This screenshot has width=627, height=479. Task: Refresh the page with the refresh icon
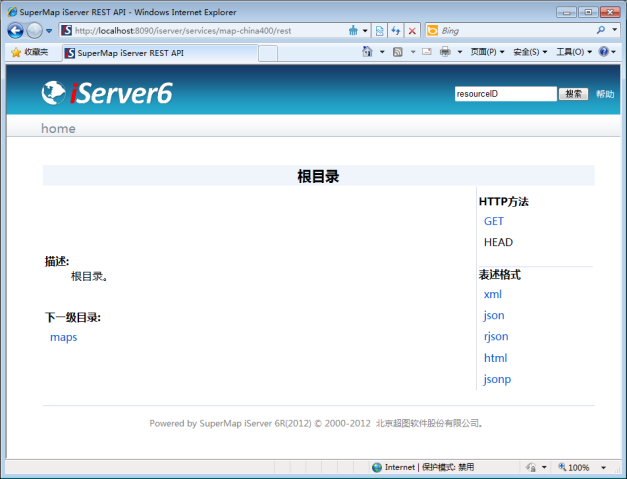pos(396,31)
